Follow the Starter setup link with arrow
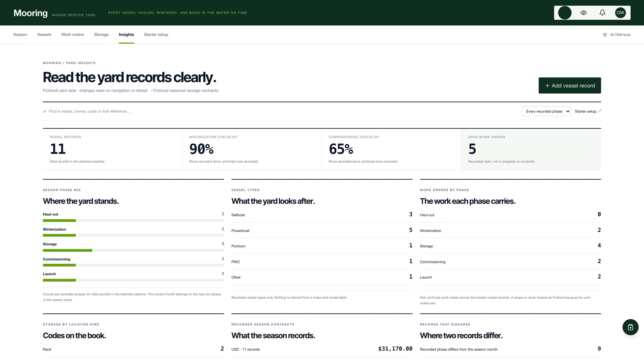Screen dimensions: 644x362 (x=588, y=111)
